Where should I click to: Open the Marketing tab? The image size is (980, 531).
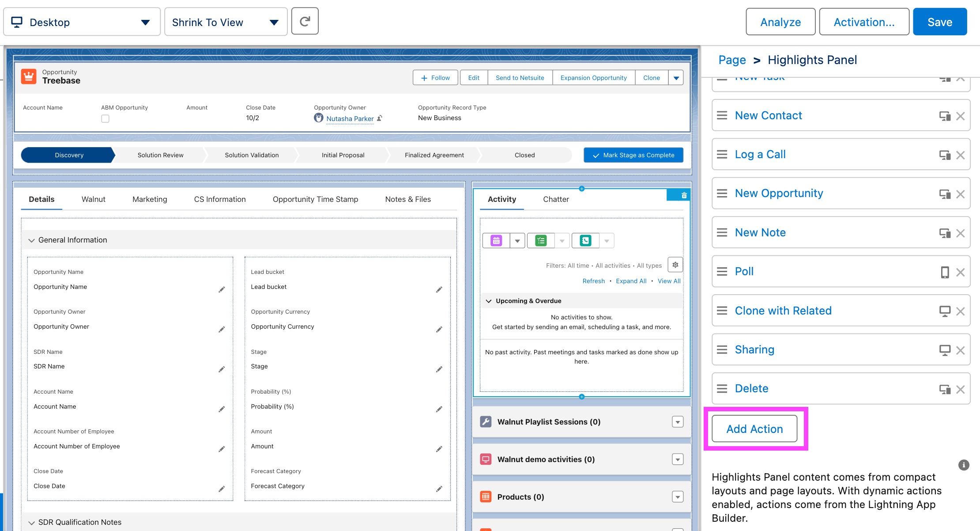150,199
